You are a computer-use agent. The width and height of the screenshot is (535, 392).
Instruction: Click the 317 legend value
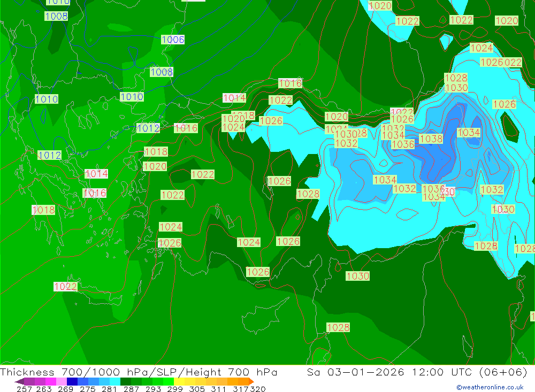click(241, 389)
